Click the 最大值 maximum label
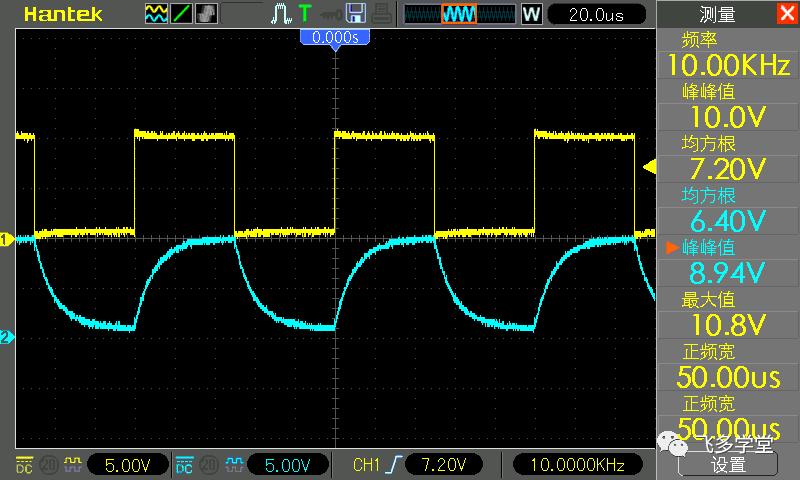800x480 pixels. pos(708,299)
